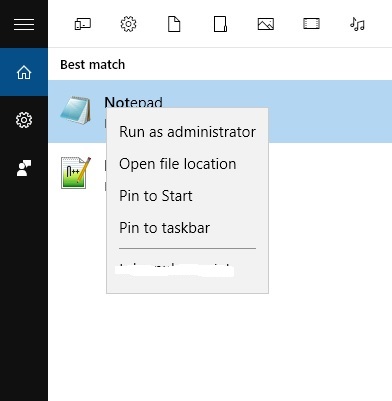Filter results by the top Settings gear
This screenshot has width=392, height=401.
(128, 24)
